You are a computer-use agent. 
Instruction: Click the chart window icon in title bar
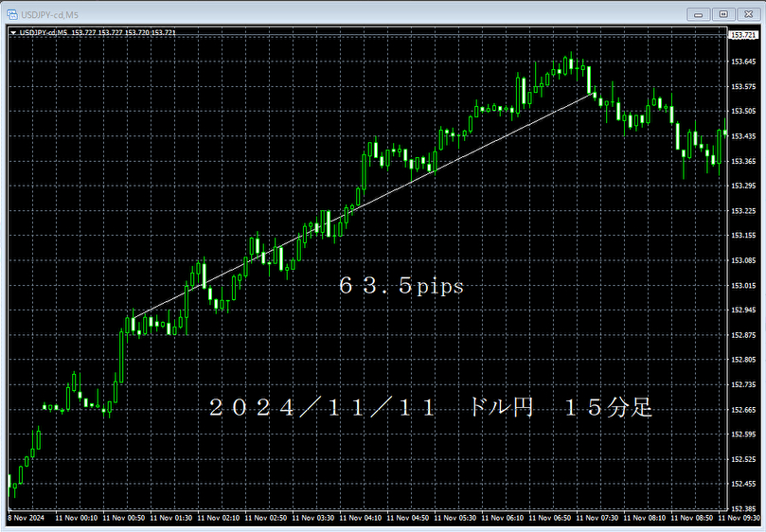click(x=12, y=14)
